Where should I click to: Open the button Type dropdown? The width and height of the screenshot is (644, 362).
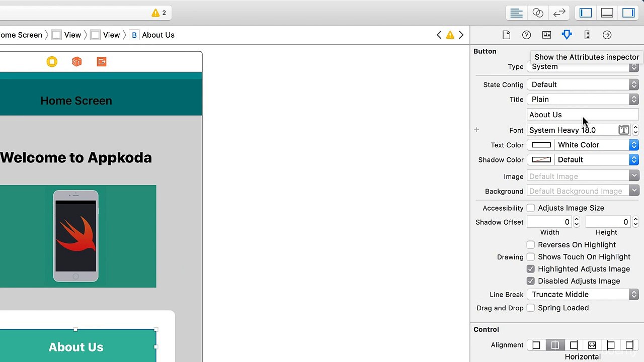point(583,67)
